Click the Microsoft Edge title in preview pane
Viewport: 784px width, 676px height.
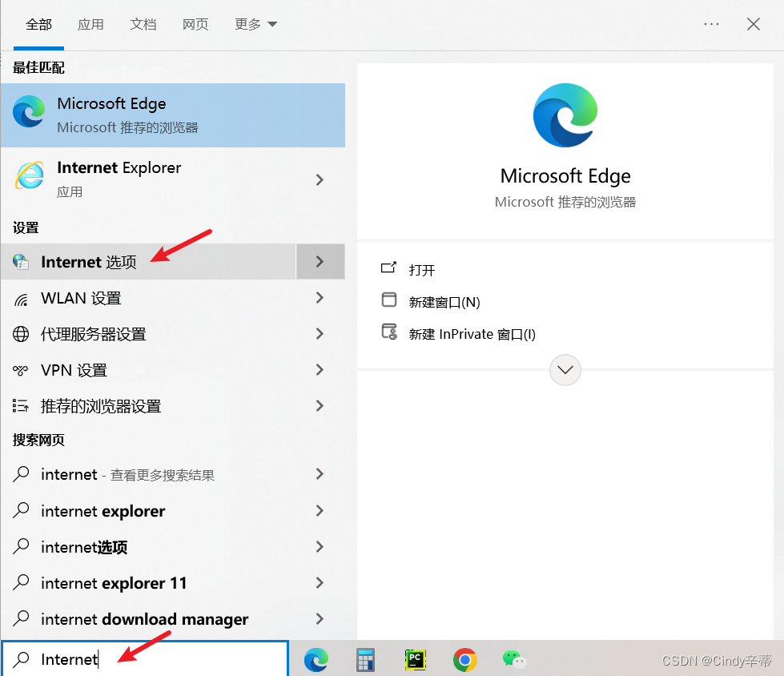pyautogui.click(x=565, y=176)
